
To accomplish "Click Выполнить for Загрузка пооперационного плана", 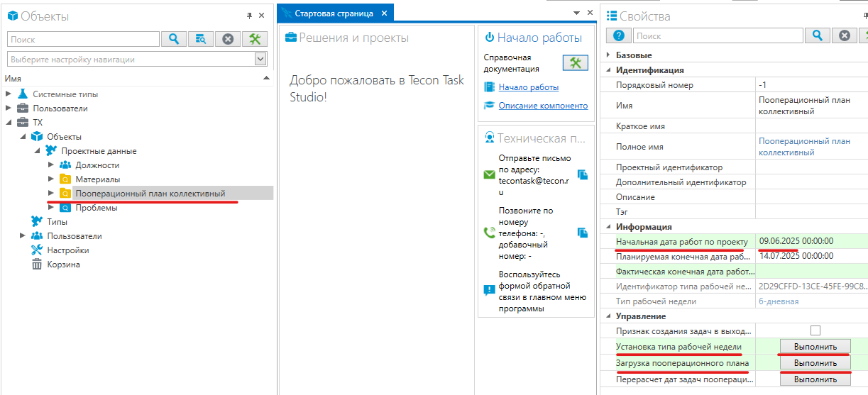I will [x=814, y=363].
